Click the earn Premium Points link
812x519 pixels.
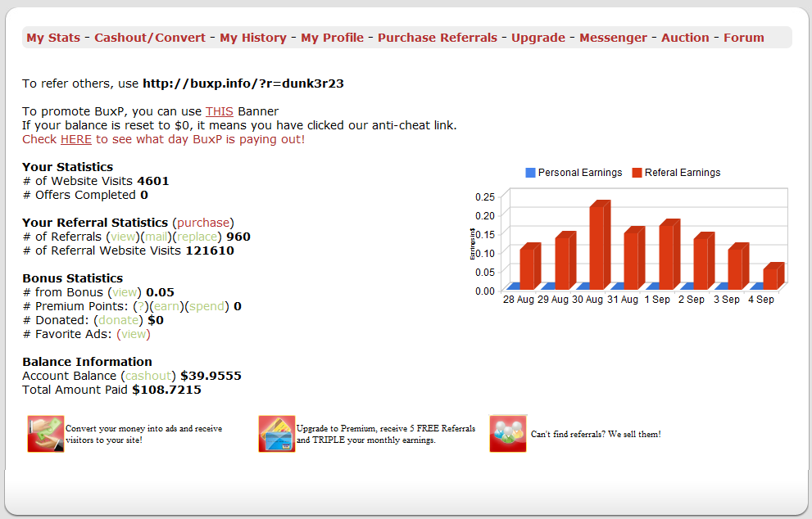coord(166,307)
